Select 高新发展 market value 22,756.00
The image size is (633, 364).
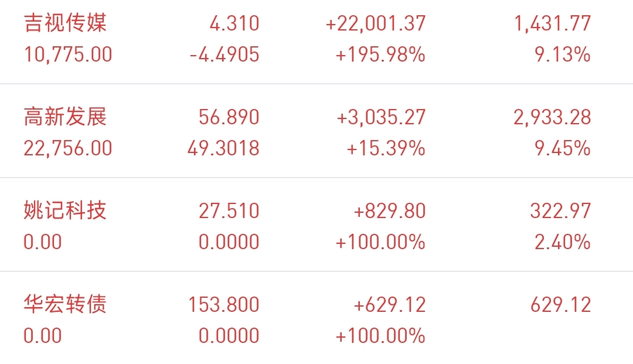point(68,148)
